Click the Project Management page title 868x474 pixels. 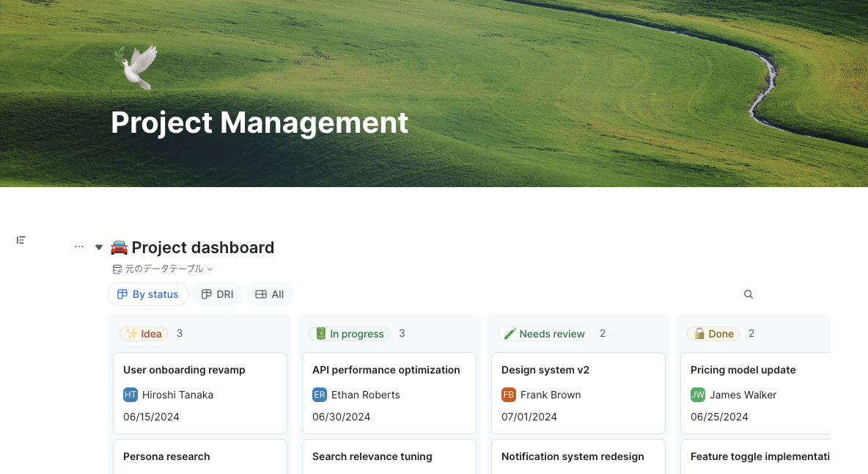pos(260,123)
